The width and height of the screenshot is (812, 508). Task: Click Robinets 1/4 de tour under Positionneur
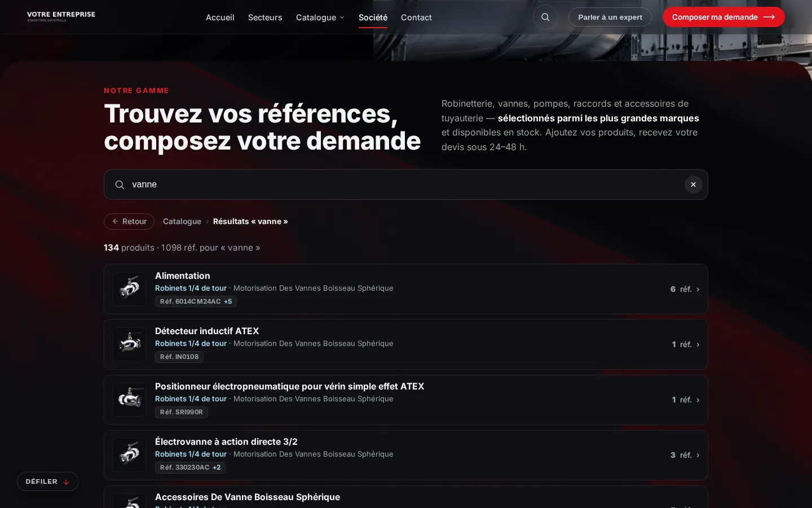click(x=191, y=398)
